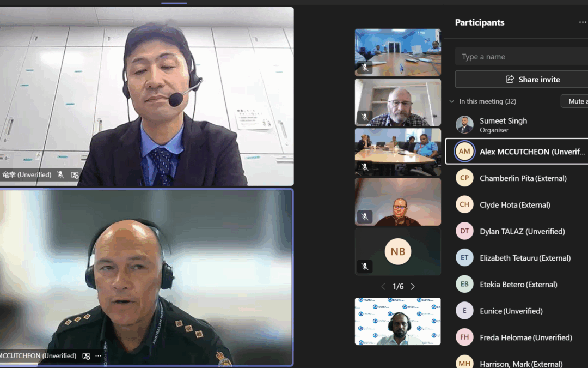Viewport: 588px width, 368px height.
Task: Click the Mute all button
Action: pos(575,101)
